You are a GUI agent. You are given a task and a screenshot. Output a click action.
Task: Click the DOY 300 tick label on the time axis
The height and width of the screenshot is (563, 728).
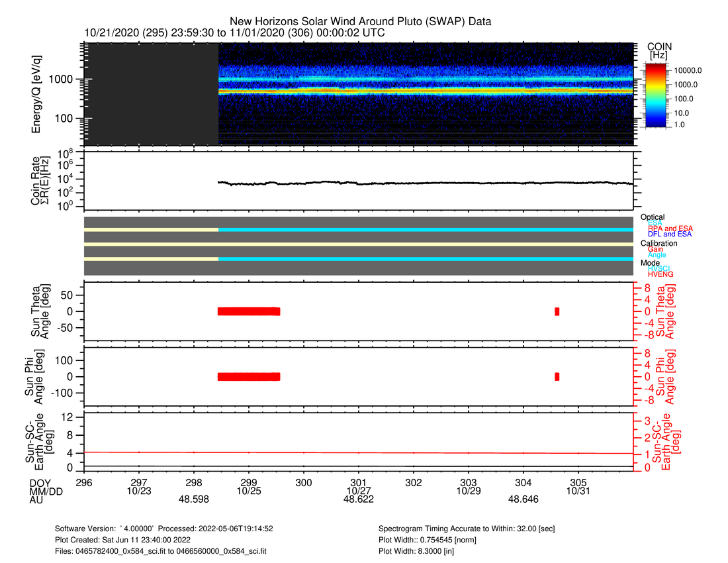coord(304,482)
